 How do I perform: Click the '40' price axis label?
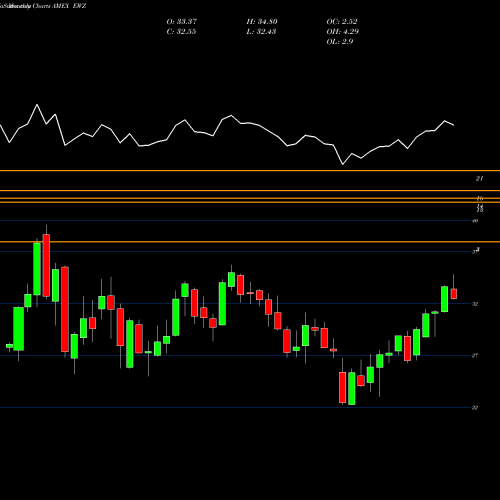tap(475, 221)
